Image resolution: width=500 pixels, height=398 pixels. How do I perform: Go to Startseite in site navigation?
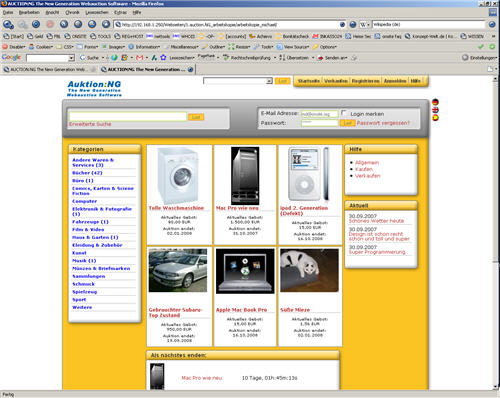(x=309, y=81)
